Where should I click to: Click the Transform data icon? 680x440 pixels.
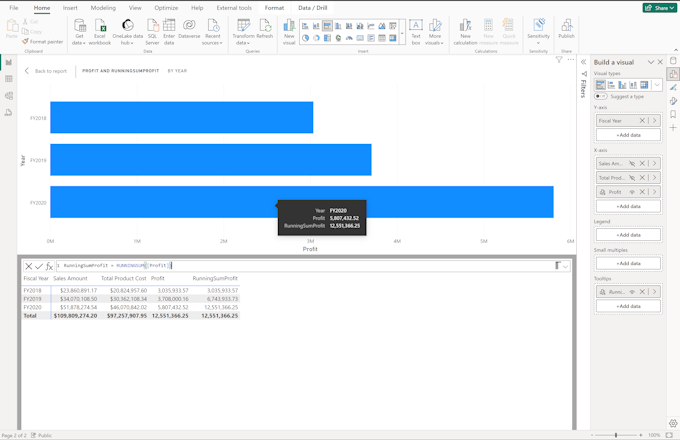243,26
